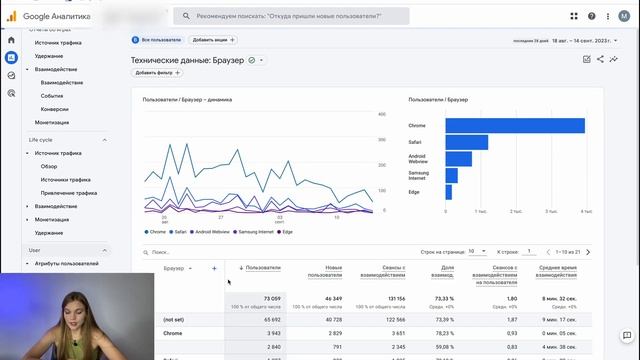640x360 pixels.
Task: Click the К строке number field
Action: pyautogui.click(x=529, y=251)
